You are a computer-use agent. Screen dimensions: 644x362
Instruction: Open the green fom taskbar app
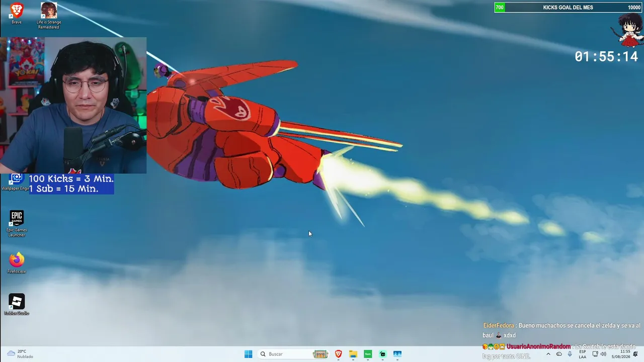point(368,354)
